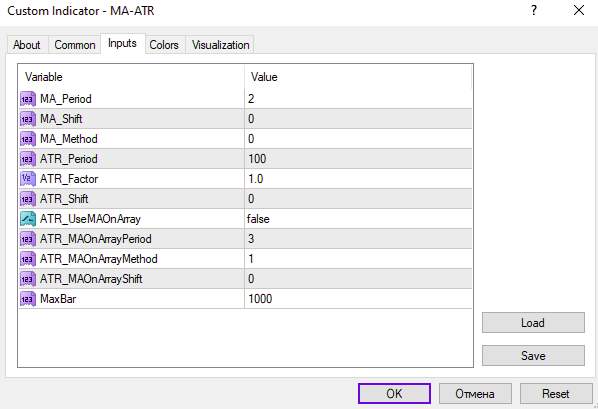Open the About tab
The height and width of the screenshot is (409, 598).
pos(27,45)
